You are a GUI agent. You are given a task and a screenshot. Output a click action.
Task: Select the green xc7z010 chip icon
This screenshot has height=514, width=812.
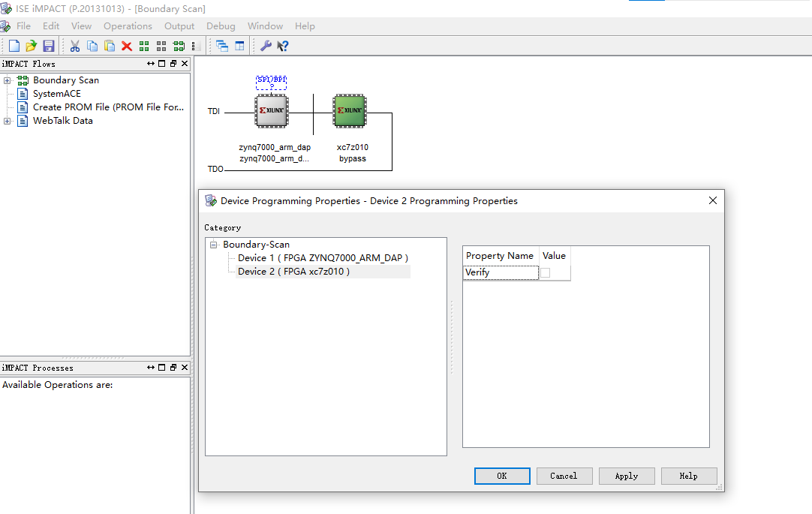point(350,110)
